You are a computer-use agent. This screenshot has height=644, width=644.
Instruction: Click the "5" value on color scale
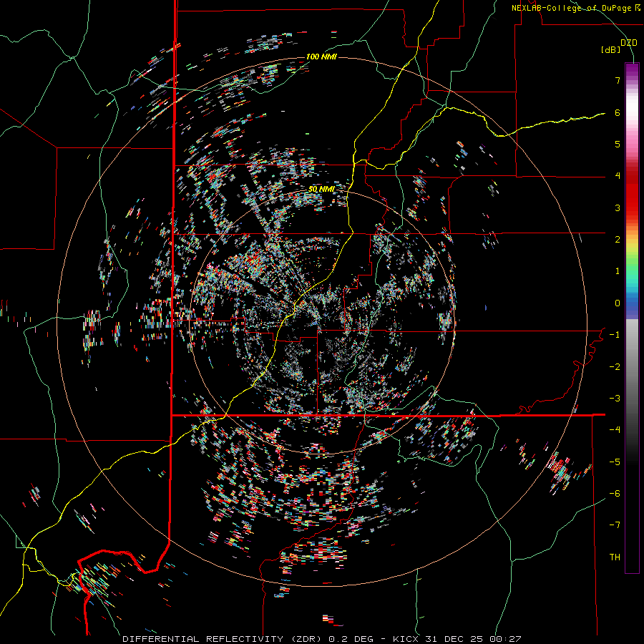(618, 144)
